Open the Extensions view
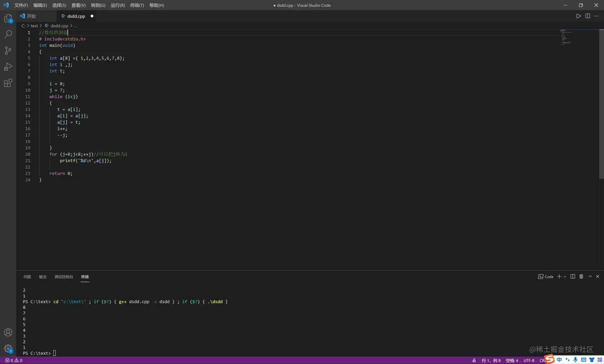Viewport: 604px width, 364px height. coord(8,83)
